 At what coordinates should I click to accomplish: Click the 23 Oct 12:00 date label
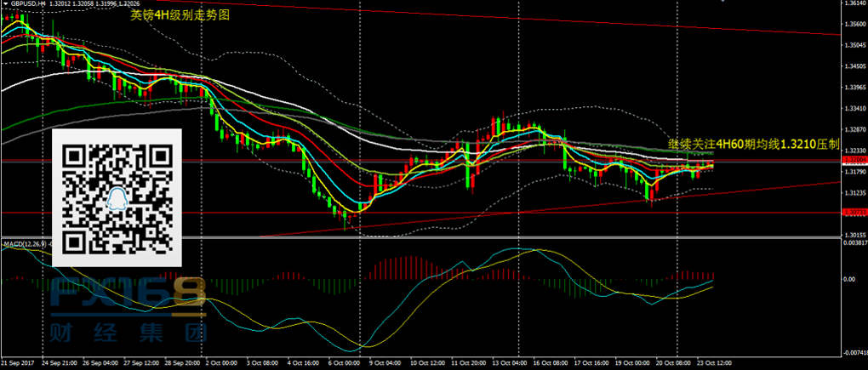pyautogui.click(x=714, y=363)
